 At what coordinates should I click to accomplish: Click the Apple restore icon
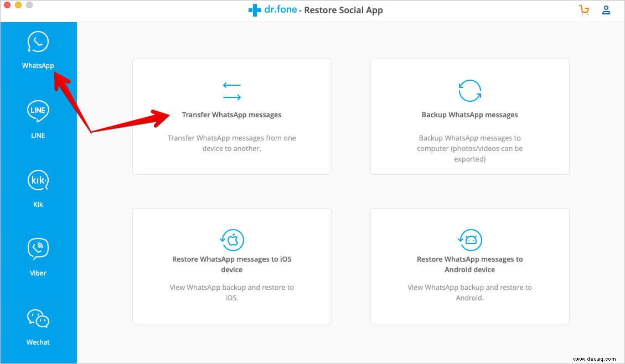tap(231, 240)
